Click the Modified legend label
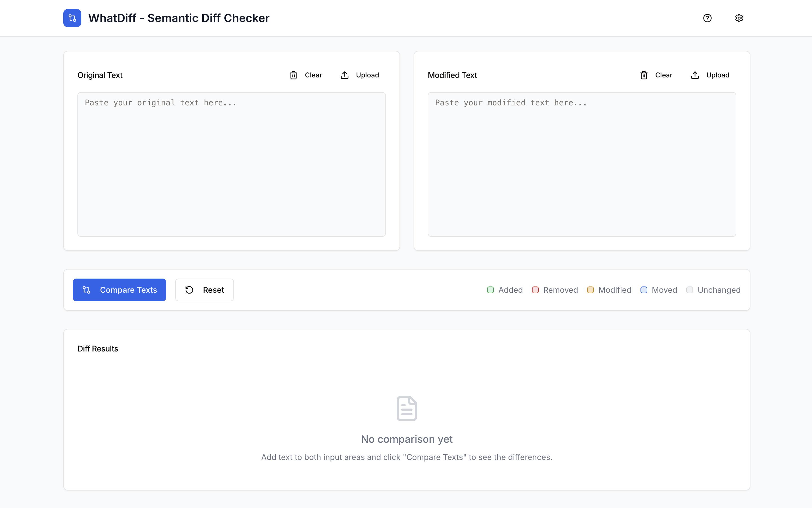This screenshot has height=508, width=812. (615, 290)
